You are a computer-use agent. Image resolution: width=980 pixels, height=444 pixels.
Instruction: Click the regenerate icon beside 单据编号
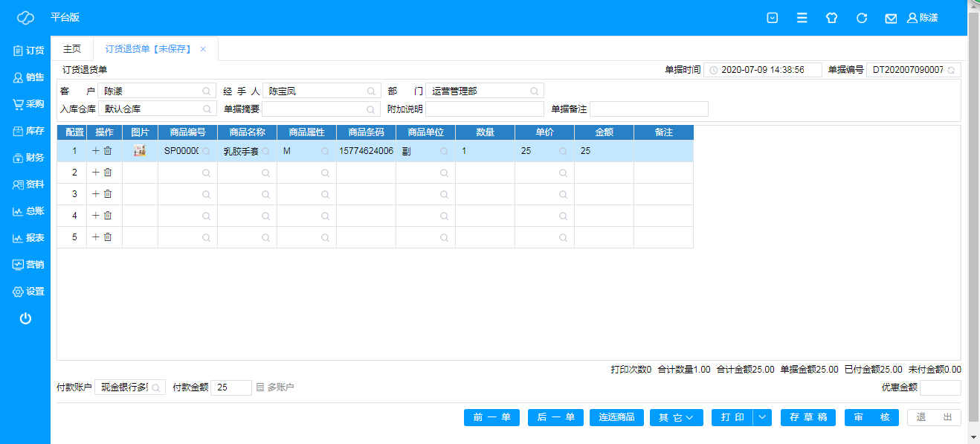pos(951,70)
